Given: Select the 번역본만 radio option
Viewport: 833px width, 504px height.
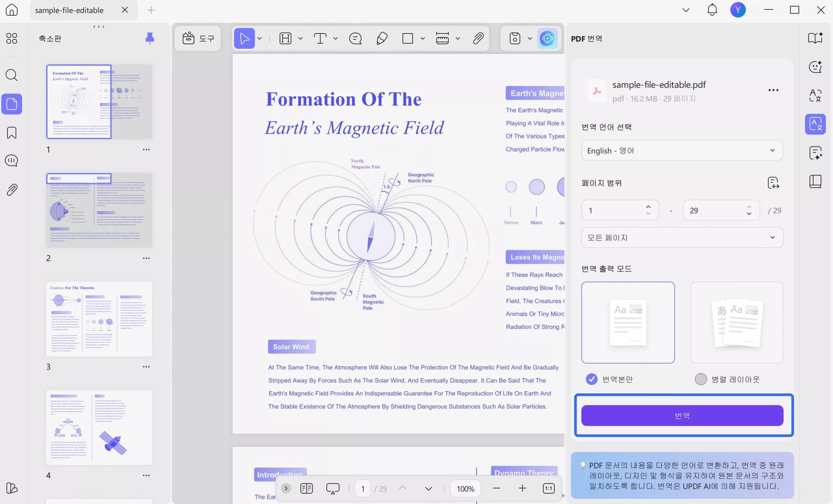Looking at the screenshot, I should 591,379.
